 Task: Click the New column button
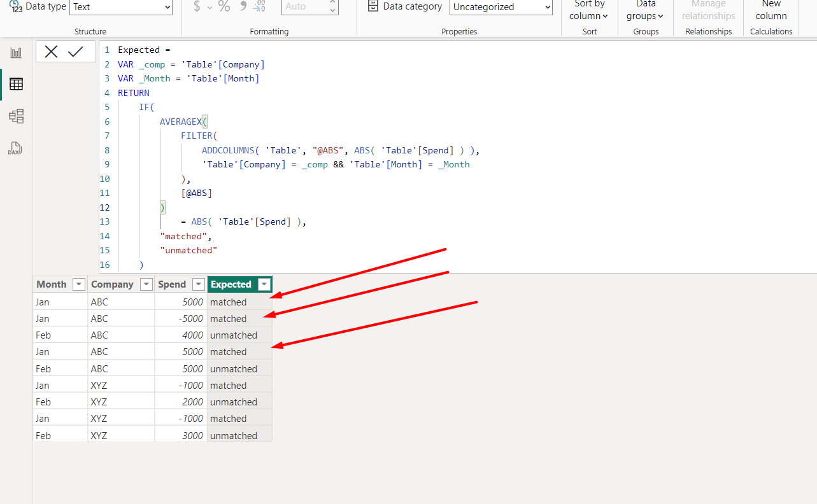point(771,10)
